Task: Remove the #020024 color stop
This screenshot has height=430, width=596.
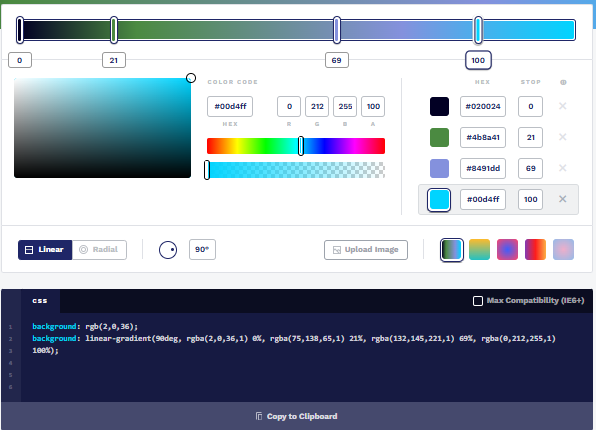Action: [563, 106]
